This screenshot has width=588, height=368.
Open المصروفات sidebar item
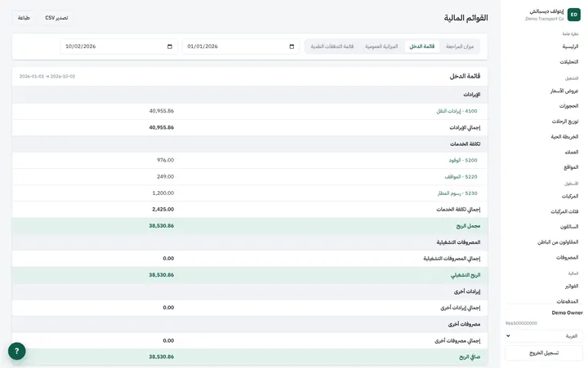point(567,258)
